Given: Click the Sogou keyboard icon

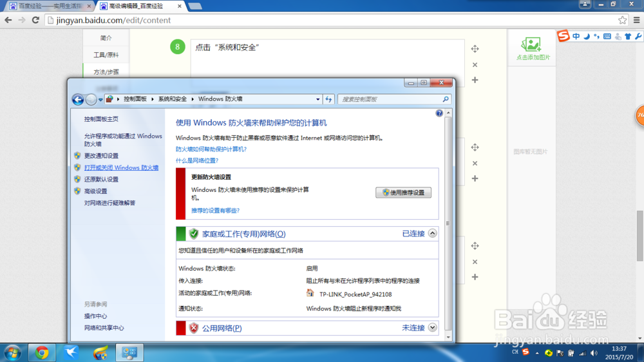Looking at the screenshot, I should click(x=607, y=36).
